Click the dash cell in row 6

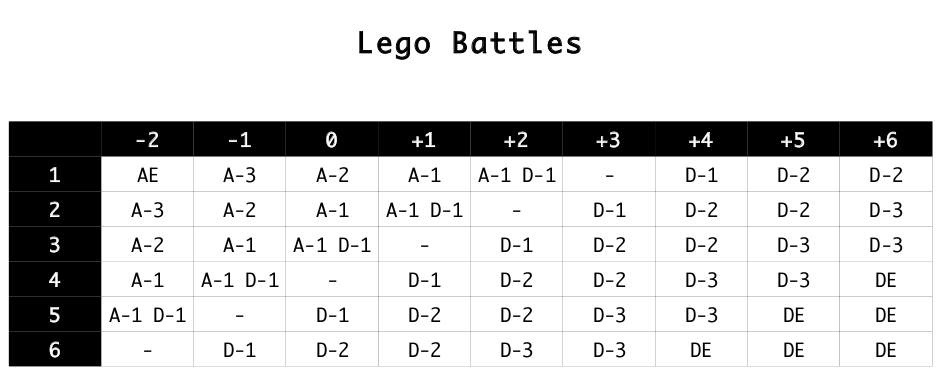click(x=147, y=350)
